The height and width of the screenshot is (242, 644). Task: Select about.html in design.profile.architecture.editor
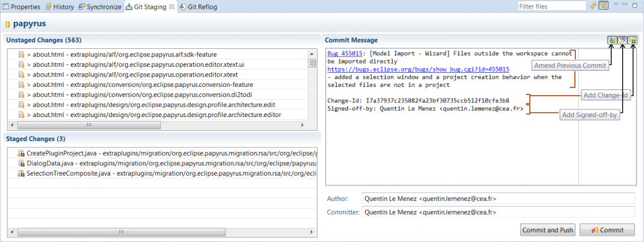click(154, 115)
